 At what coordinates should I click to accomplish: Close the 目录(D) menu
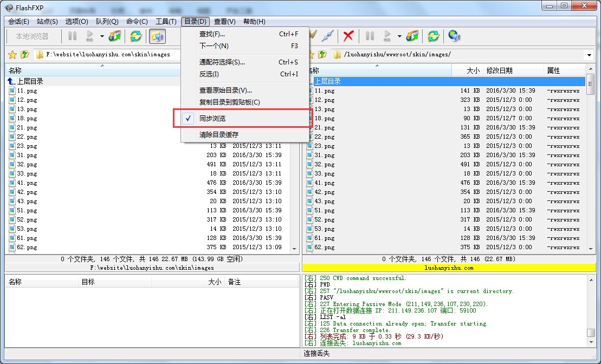196,22
